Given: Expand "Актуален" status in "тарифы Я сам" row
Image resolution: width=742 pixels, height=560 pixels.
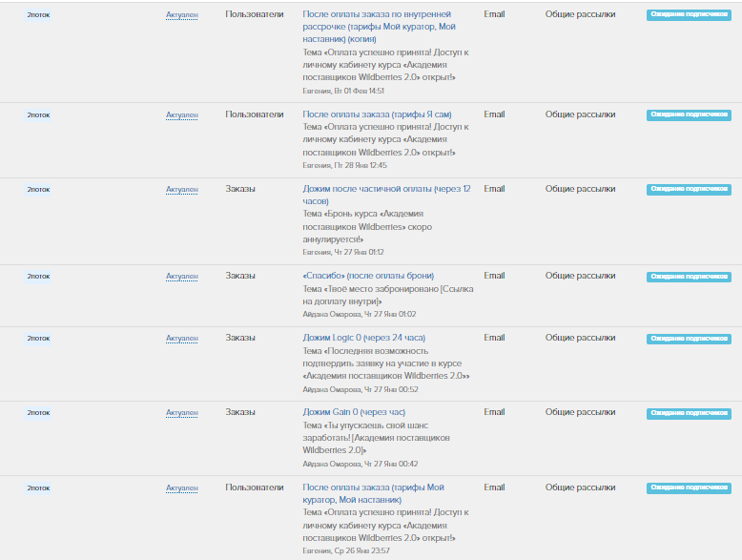Looking at the screenshot, I should coord(181,115).
